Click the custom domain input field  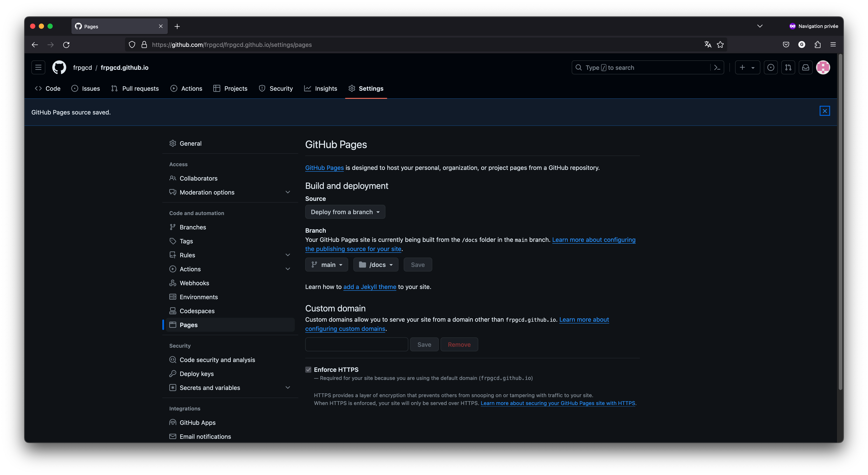356,344
